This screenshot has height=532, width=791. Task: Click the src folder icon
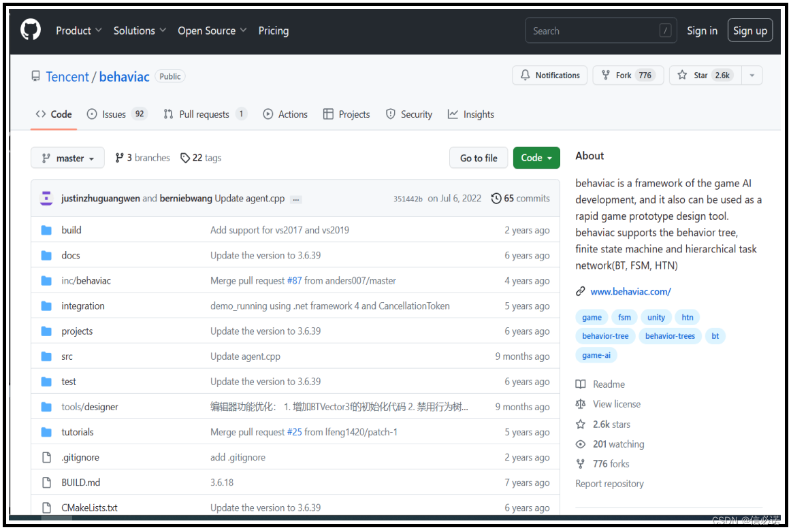(x=46, y=356)
